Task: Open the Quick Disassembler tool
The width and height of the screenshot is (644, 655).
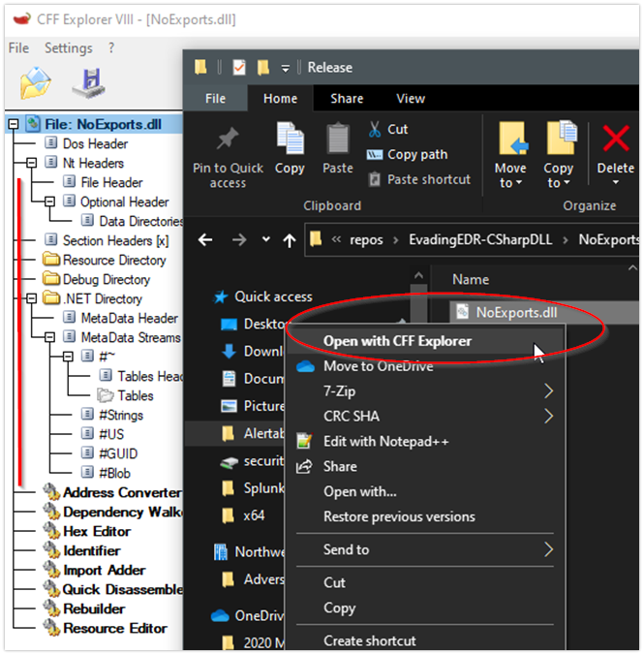Action: coord(112,589)
